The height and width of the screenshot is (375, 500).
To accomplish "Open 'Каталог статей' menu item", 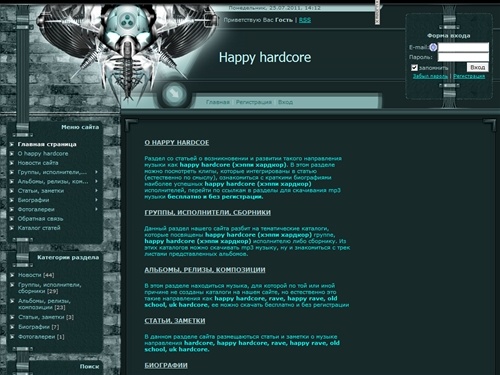I will [39, 228].
